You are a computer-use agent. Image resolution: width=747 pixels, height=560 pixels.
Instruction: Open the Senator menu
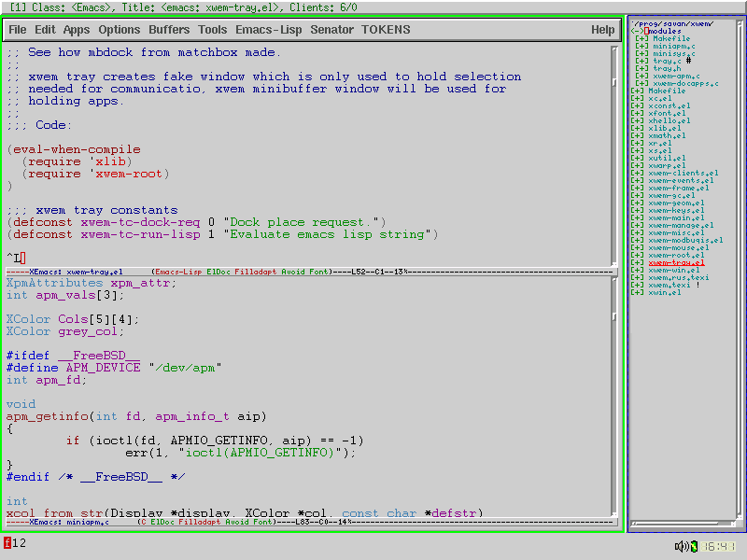[x=331, y=30]
